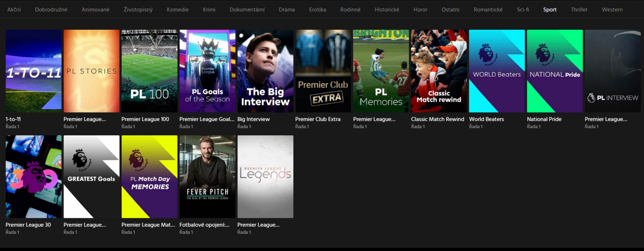Screen dimensions: 644x251
Task: Open the PL Memories poster
Action: (381, 71)
